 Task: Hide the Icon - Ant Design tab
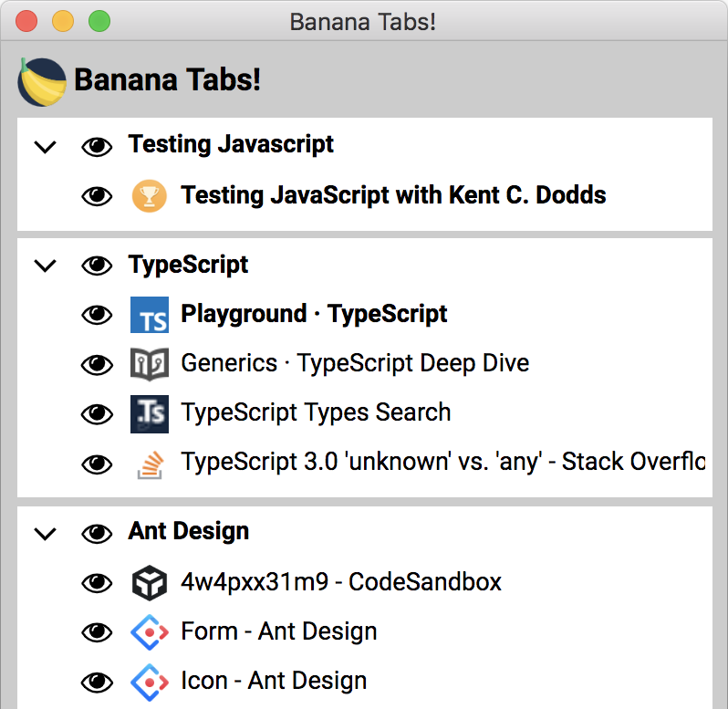[x=97, y=682]
